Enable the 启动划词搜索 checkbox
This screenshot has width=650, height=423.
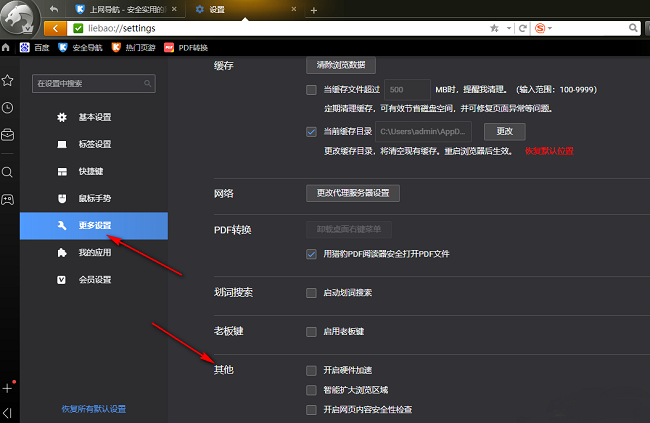[311, 293]
